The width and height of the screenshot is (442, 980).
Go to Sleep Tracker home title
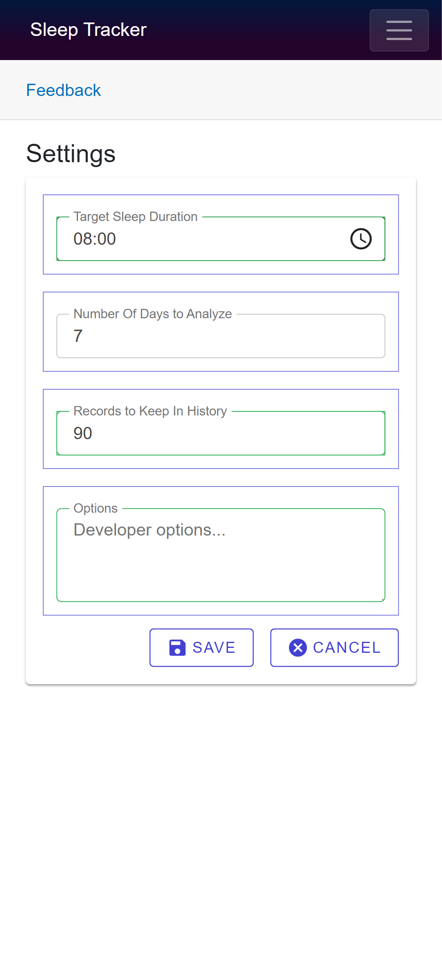coord(88,30)
